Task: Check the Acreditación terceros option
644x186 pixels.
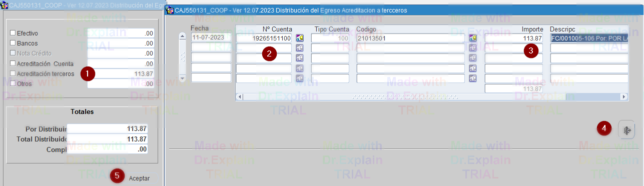Action: coord(13,73)
